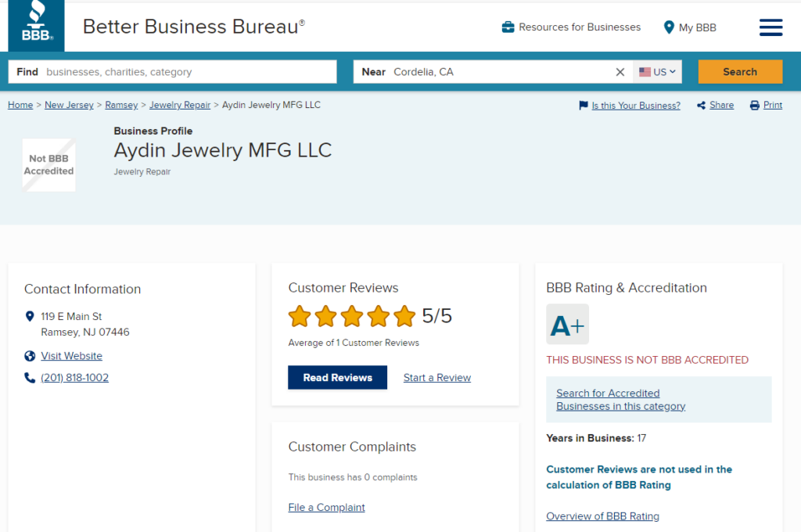Click the Contact Information heading
The height and width of the screenshot is (532, 801).
82,289
